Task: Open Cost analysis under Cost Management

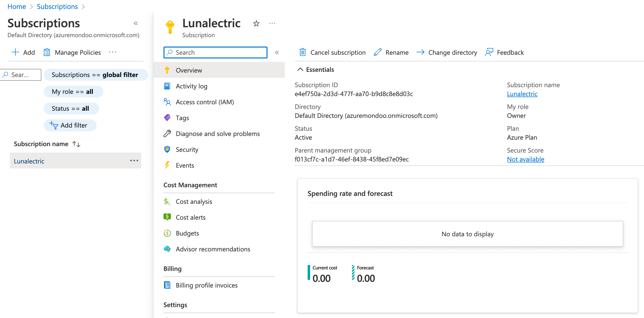Action: coord(194,201)
